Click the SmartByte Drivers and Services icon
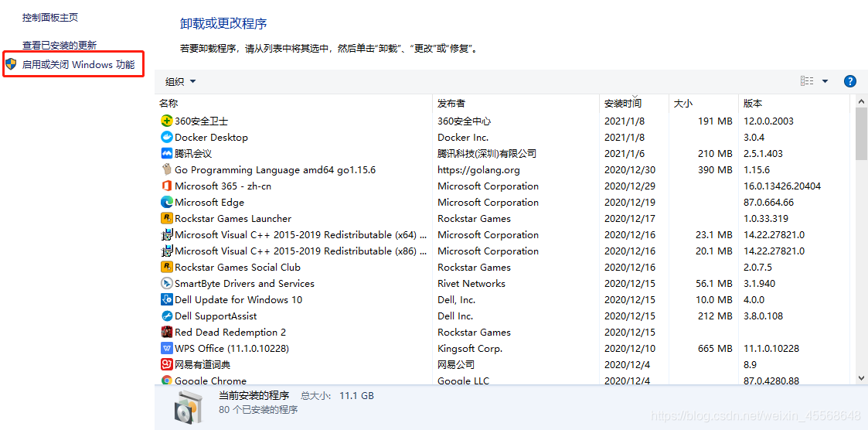The height and width of the screenshot is (430, 868). 167,283
